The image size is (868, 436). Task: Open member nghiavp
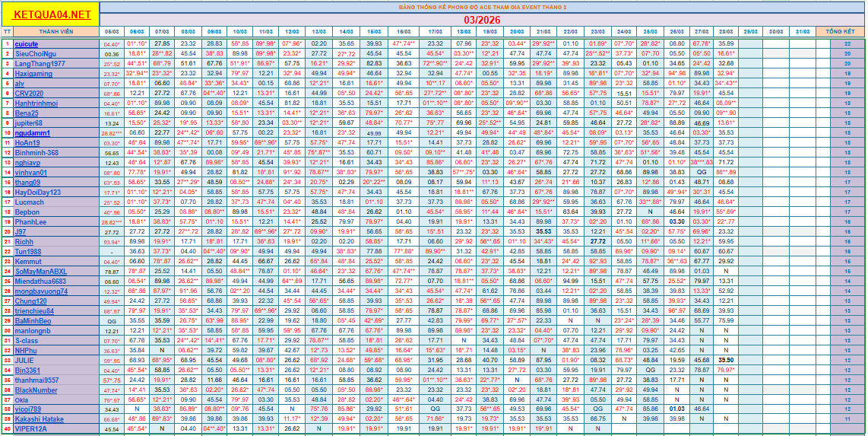(x=27, y=162)
